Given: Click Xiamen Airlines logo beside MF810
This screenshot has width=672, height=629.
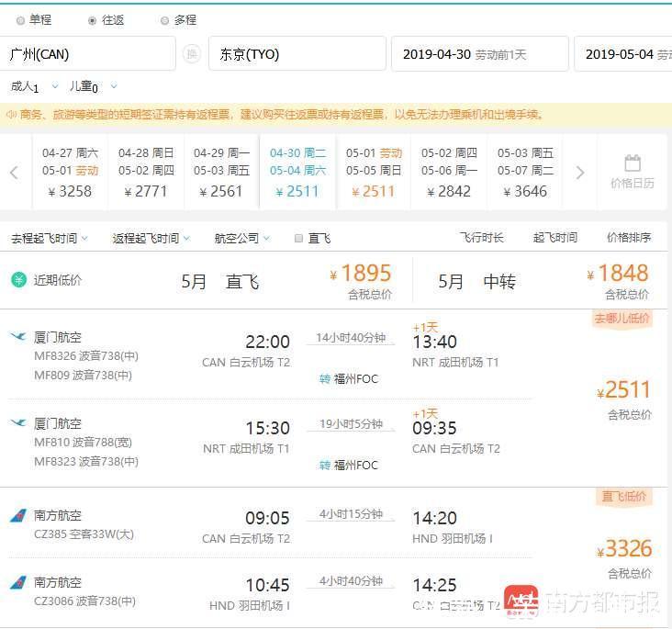Looking at the screenshot, I should pyautogui.click(x=18, y=422).
